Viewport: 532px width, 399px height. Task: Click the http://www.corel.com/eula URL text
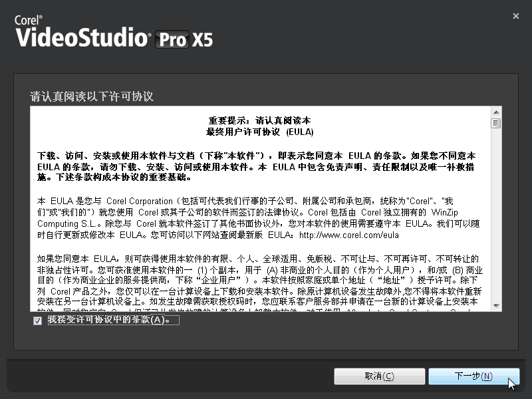348,235
